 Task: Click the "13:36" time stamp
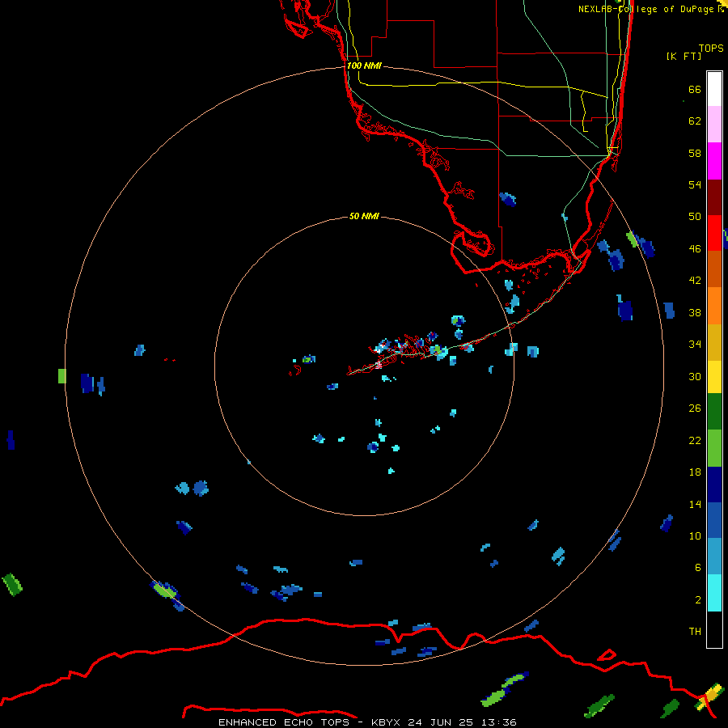click(498, 722)
